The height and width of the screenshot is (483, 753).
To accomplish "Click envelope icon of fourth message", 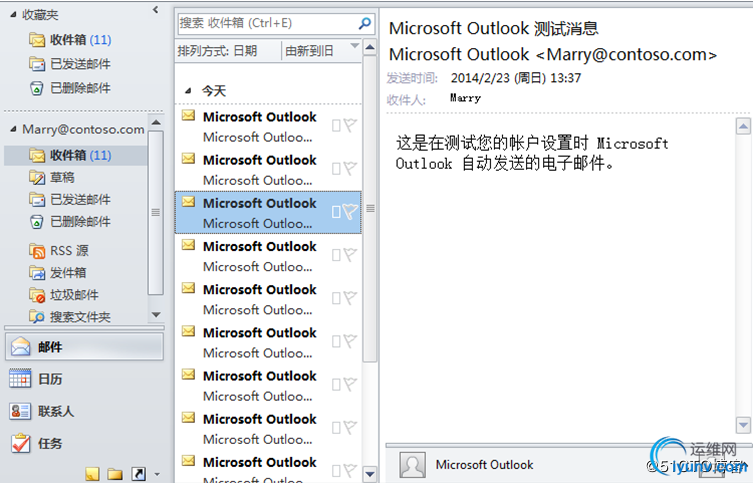I will (x=188, y=245).
